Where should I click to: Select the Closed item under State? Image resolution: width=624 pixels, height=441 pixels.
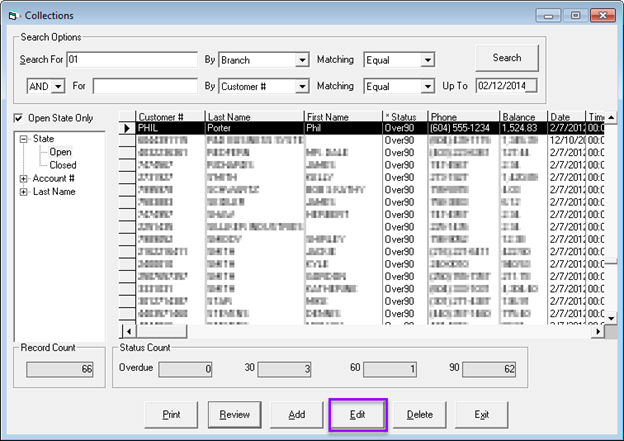tap(63, 165)
